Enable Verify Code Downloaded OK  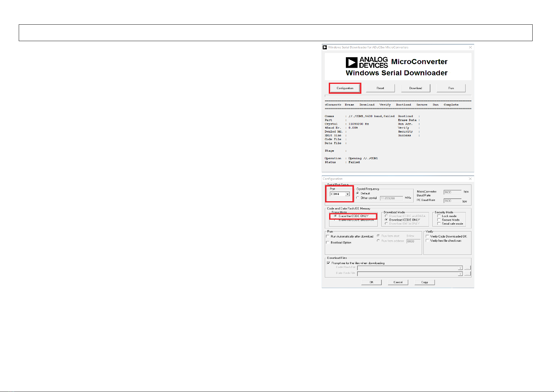pos(427,236)
